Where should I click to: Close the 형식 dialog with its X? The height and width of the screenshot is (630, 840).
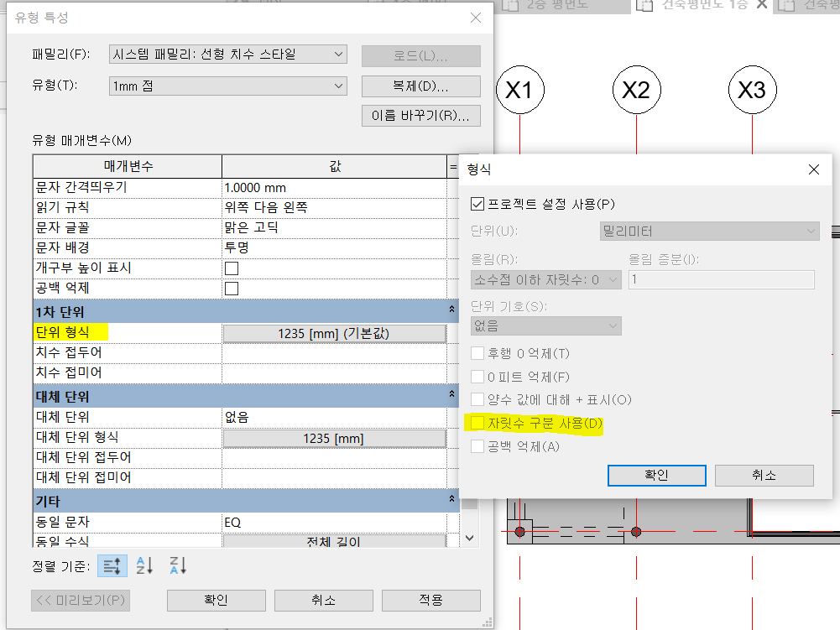click(813, 169)
